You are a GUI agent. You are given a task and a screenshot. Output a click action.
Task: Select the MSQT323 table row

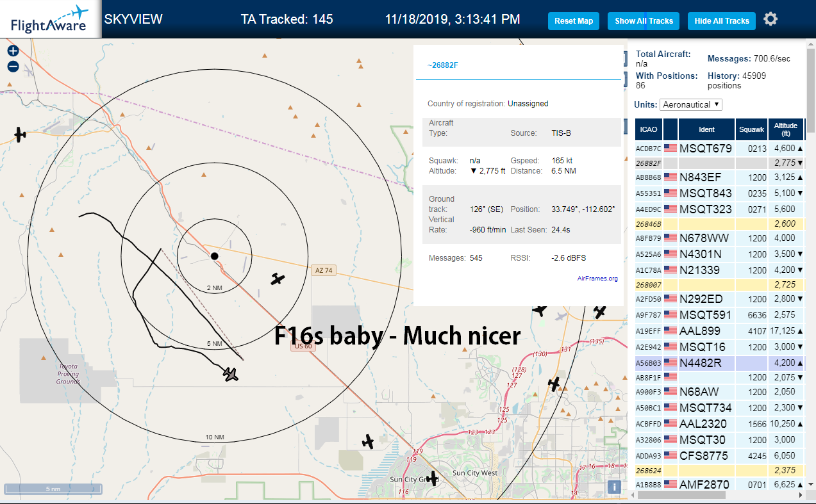click(719, 209)
